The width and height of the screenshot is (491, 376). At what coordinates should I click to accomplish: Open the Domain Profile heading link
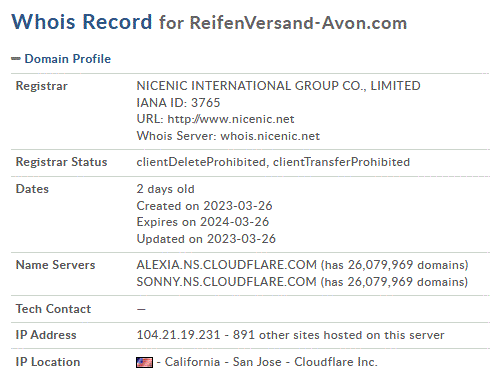[68, 59]
